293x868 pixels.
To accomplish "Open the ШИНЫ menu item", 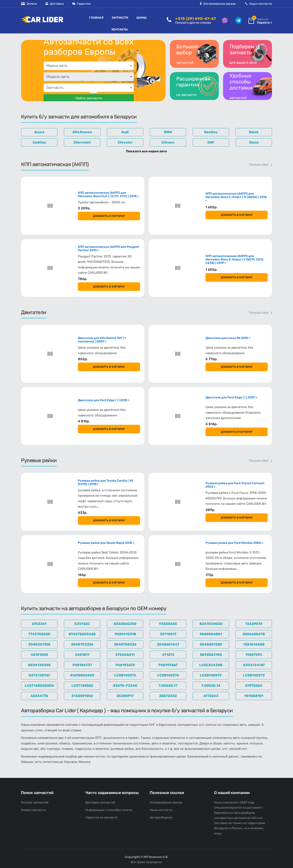I will 141,18.
